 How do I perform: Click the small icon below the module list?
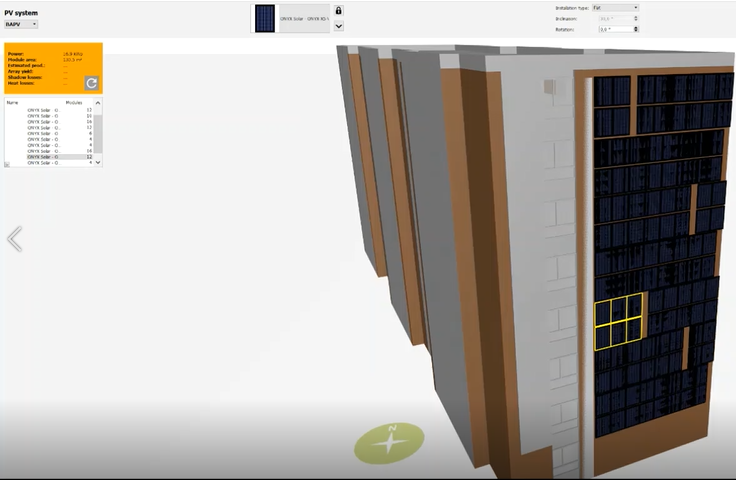pos(7,165)
